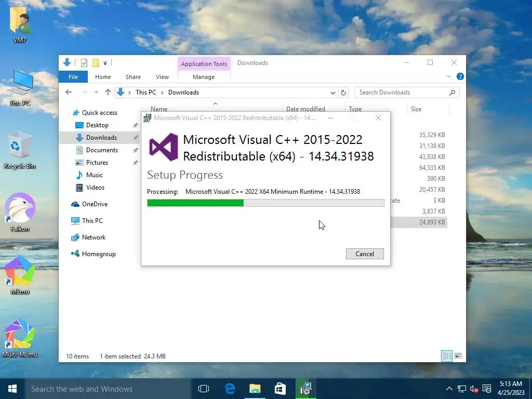Open recent locations dropdown
Screen dimensions: 532x399
point(96,92)
